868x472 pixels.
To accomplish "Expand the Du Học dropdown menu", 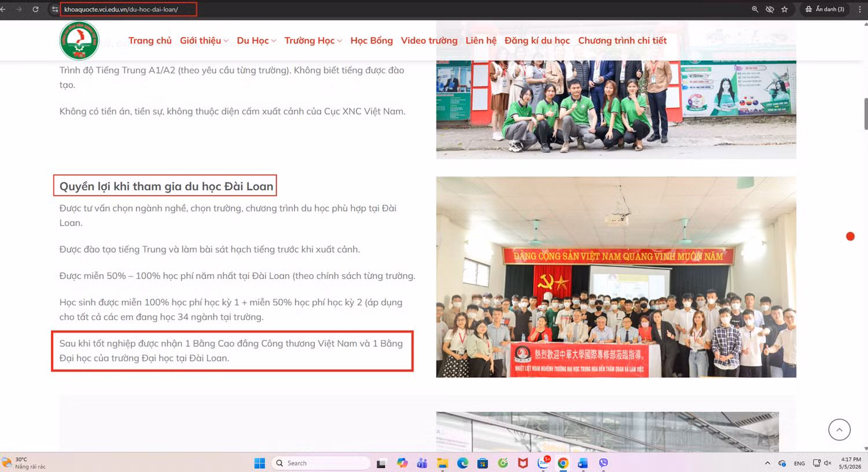I will [256, 40].
